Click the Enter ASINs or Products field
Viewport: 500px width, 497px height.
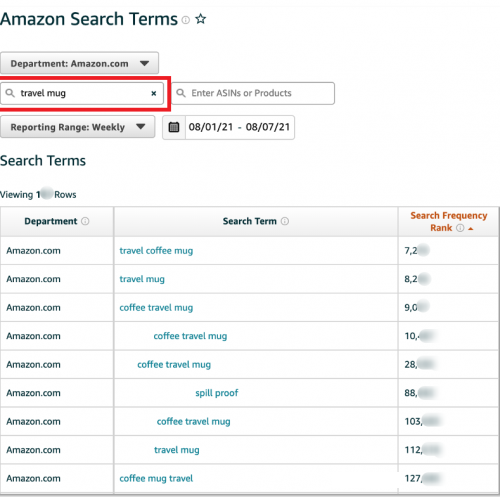point(253,93)
